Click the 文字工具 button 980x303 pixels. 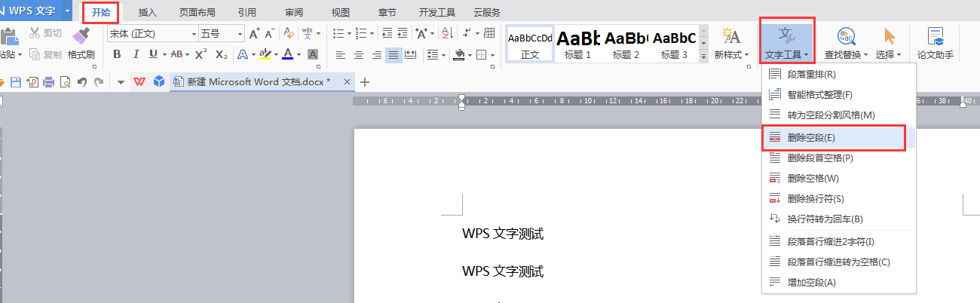click(786, 43)
